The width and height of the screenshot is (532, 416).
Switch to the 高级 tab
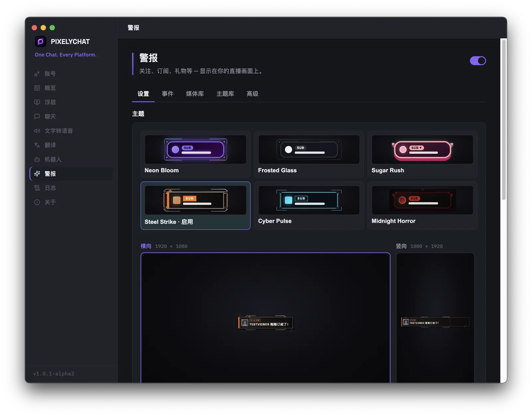point(252,94)
